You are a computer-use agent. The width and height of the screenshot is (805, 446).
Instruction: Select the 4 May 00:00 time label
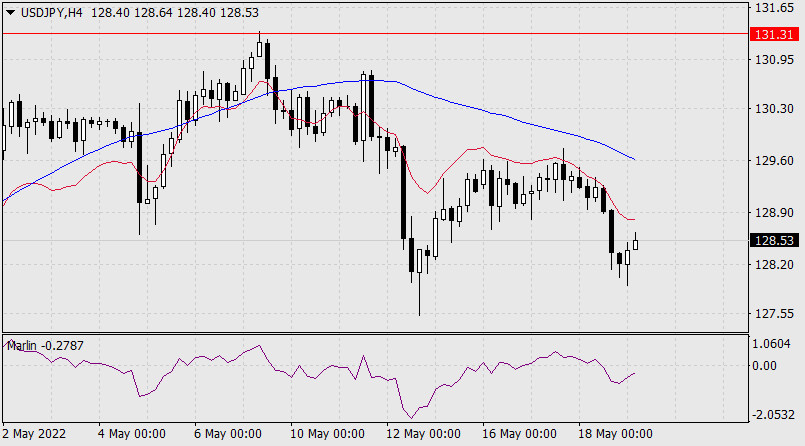pyautogui.click(x=131, y=434)
